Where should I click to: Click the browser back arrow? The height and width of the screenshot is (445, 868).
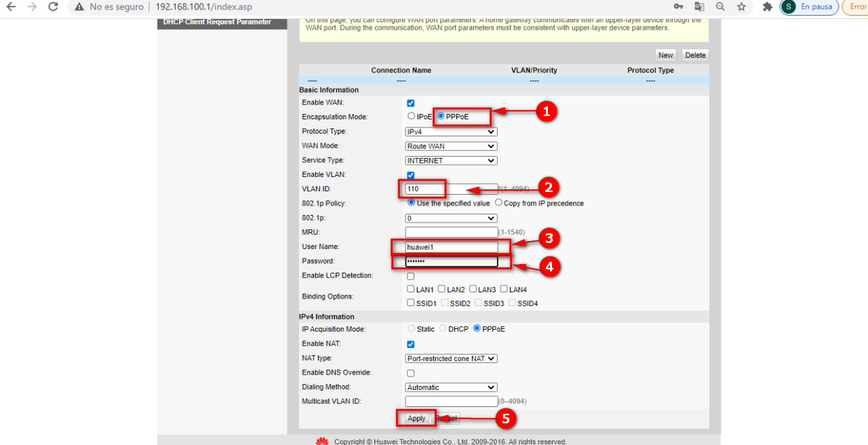point(11,7)
